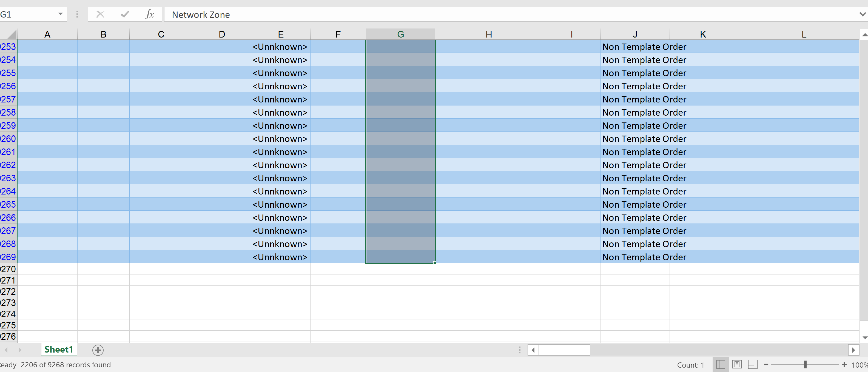Screen dimensions: 868x372
Task: Click zoom out minus button
Action: click(766, 365)
